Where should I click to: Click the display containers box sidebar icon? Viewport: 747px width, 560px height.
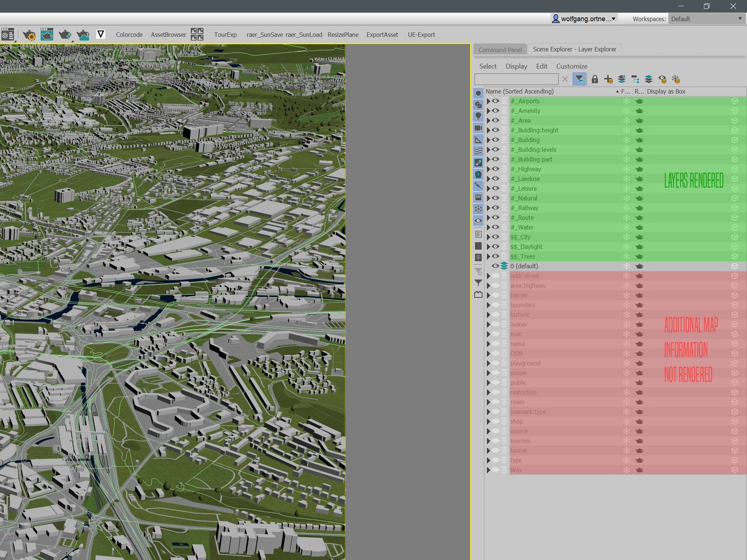coord(478,198)
